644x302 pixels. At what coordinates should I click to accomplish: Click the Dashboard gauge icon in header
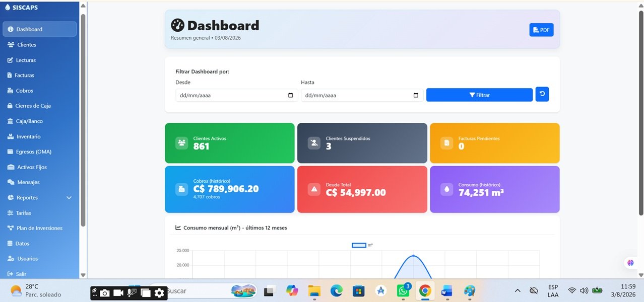click(178, 25)
